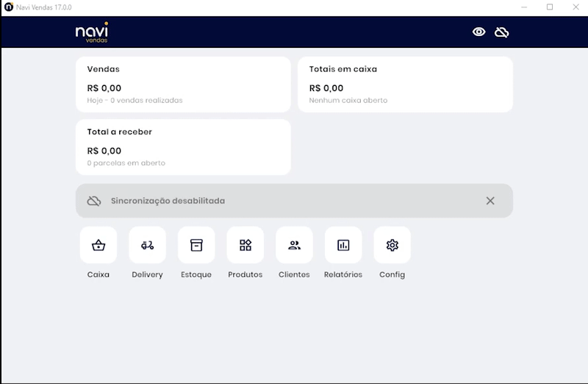Open the Produtos grid icon

(x=245, y=245)
